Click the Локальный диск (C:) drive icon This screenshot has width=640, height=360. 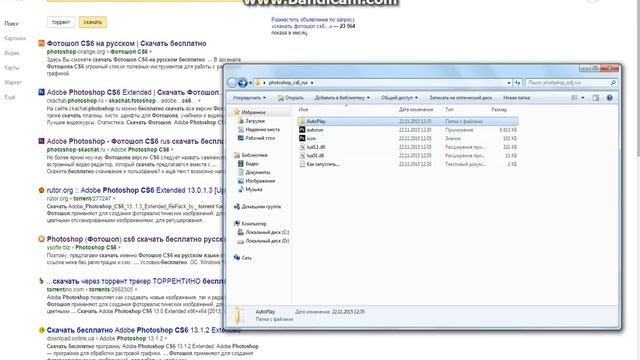coord(241,232)
